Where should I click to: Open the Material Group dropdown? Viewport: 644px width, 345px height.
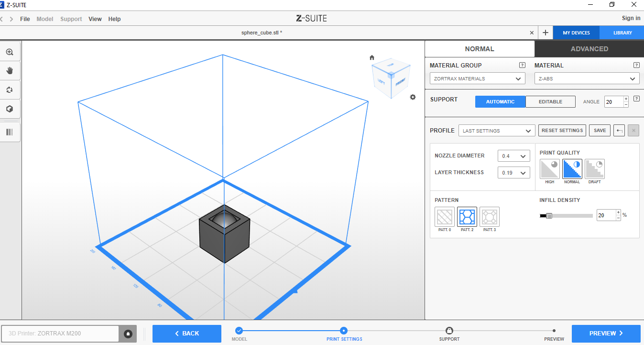click(x=477, y=78)
